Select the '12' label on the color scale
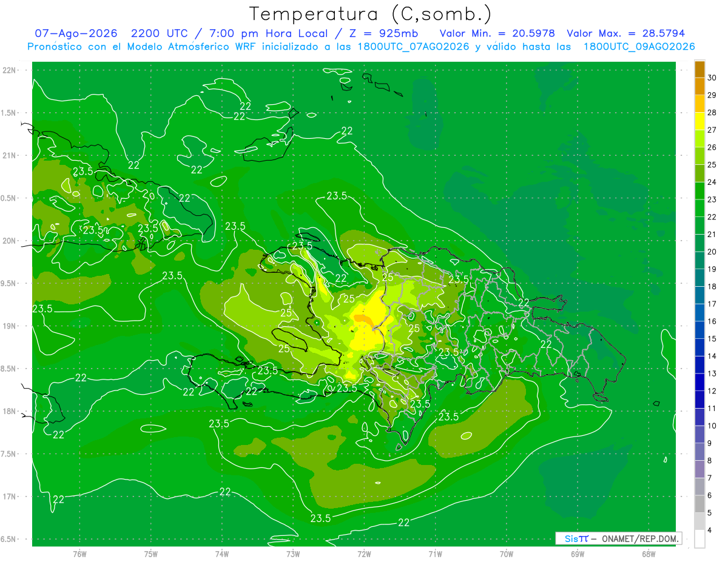This screenshot has height=562, width=728. tap(712, 391)
